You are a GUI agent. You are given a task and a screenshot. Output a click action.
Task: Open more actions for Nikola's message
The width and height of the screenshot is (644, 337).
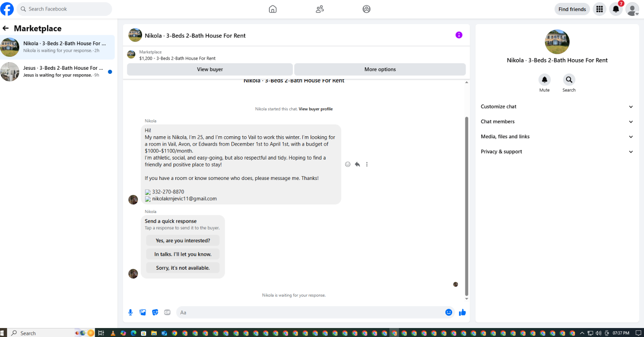367,164
